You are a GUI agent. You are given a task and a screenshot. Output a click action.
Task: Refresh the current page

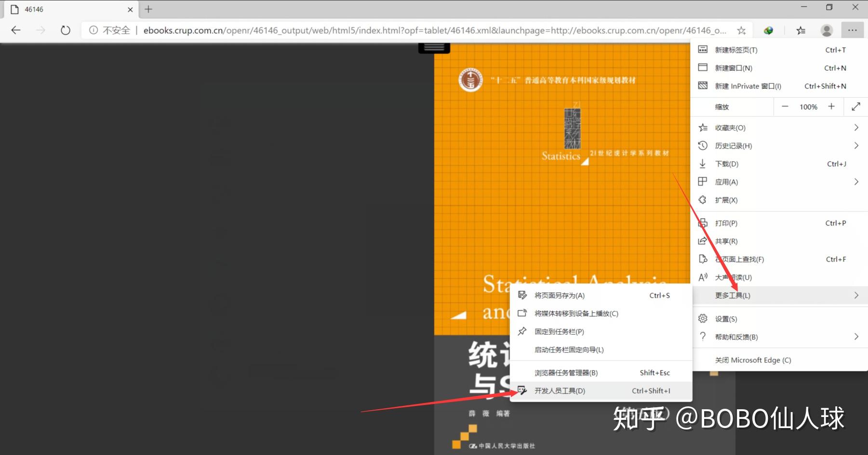click(x=66, y=30)
